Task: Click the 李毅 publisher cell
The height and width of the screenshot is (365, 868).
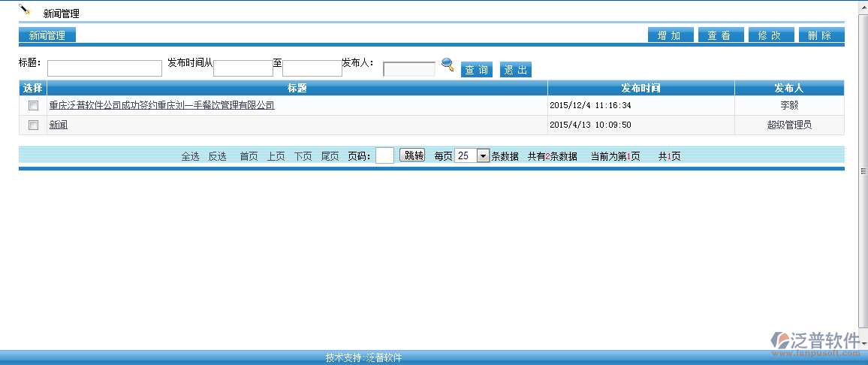Action: (789, 105)
